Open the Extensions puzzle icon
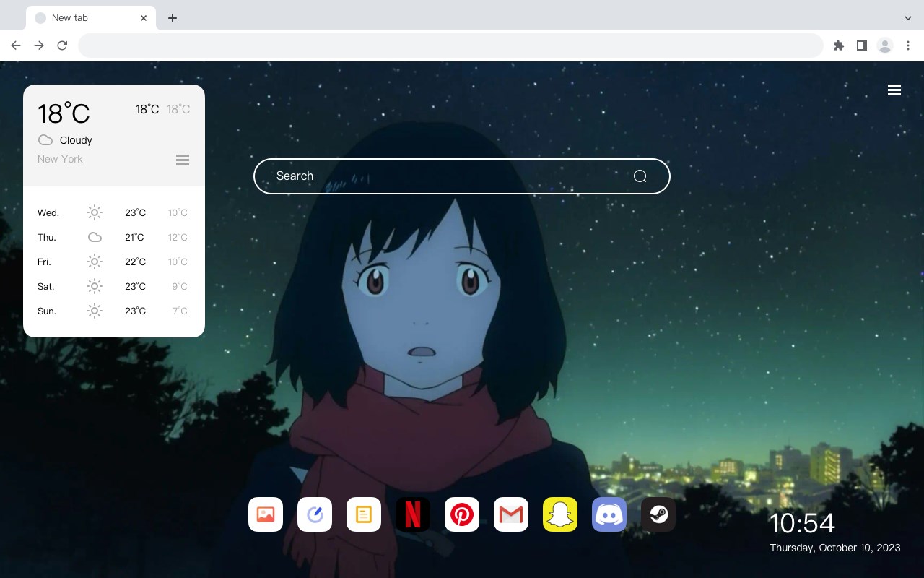 (x=838, y=46)
